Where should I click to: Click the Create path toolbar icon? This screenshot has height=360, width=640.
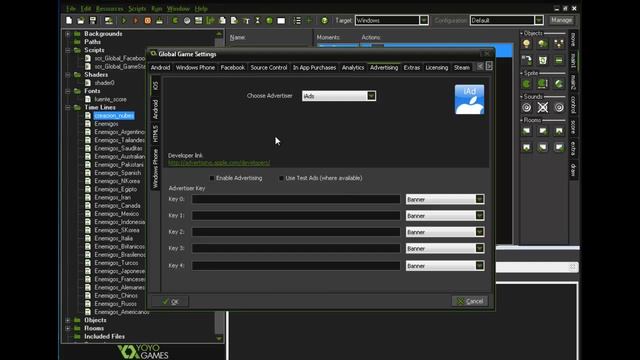(x=211, y=20)
